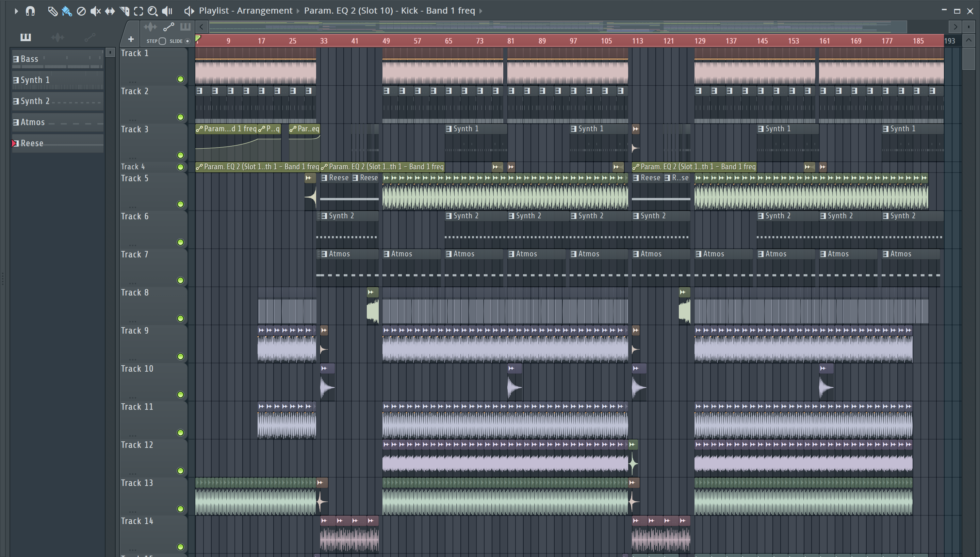This screenshot has width=980, height=557.
Task: Click the Track 6 header label
Action: coord(135,217)
